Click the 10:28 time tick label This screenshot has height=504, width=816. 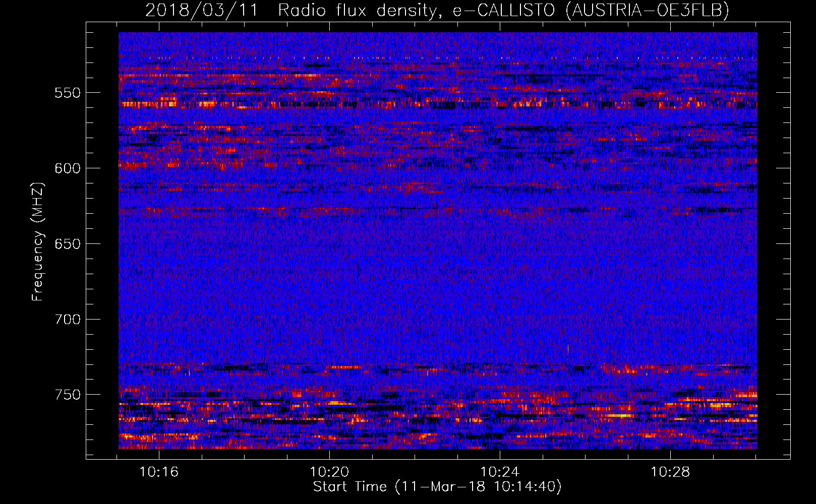click(670, 472)
